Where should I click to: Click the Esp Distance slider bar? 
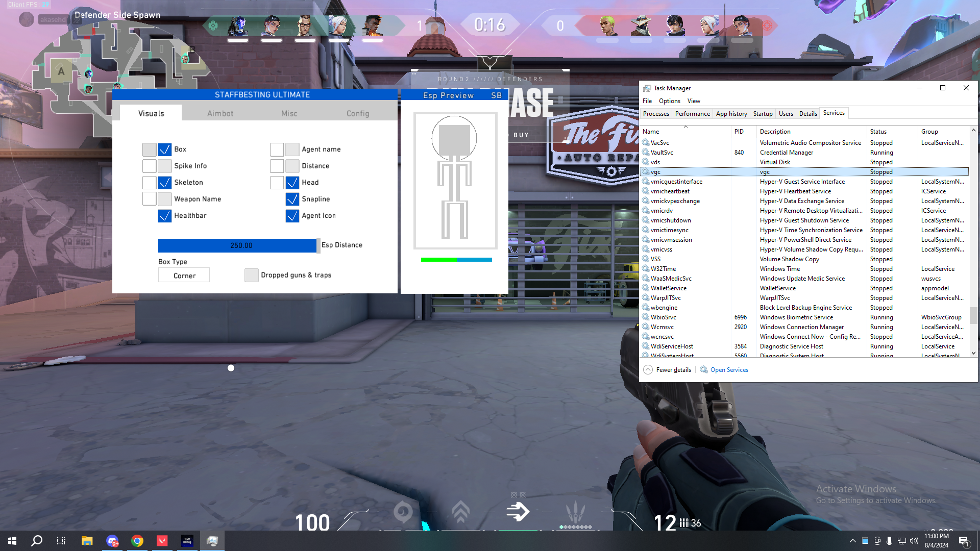coord(237,245)
